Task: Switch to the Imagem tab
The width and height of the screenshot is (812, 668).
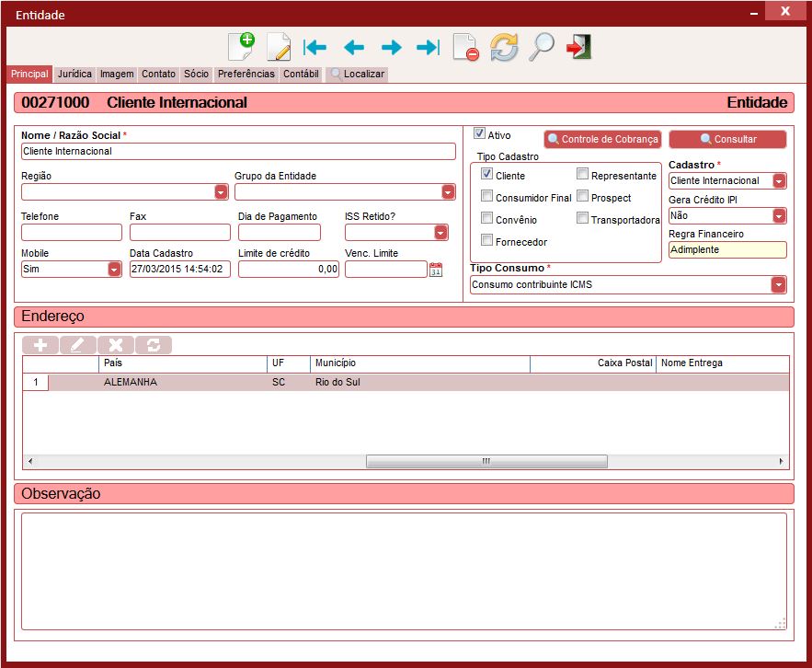Action: pyautogui.click(x=117, y=75)
